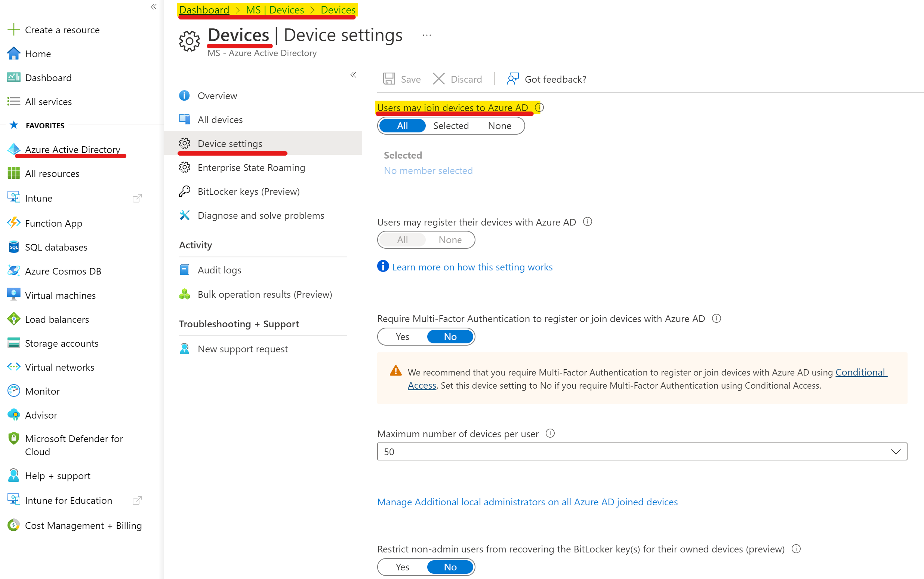
Task: Click info icon beside Maximum number of devices
Action: point(550,433)
